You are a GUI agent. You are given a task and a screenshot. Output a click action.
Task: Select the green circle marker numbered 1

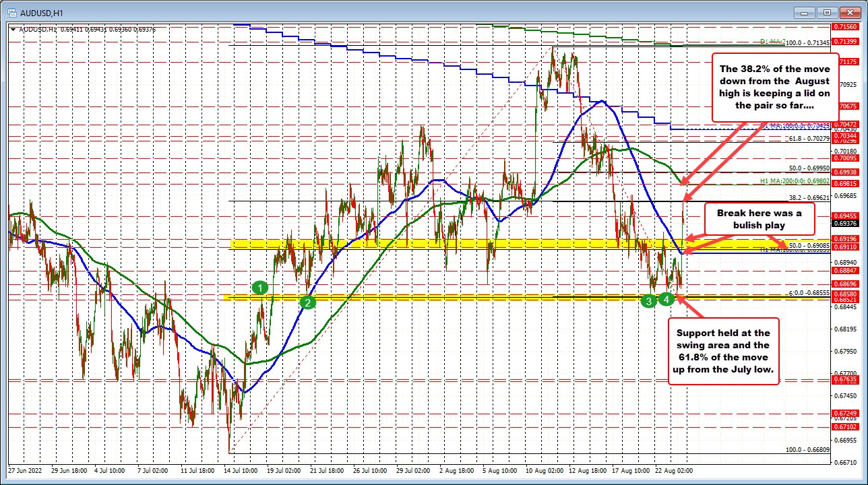(261, 288)
